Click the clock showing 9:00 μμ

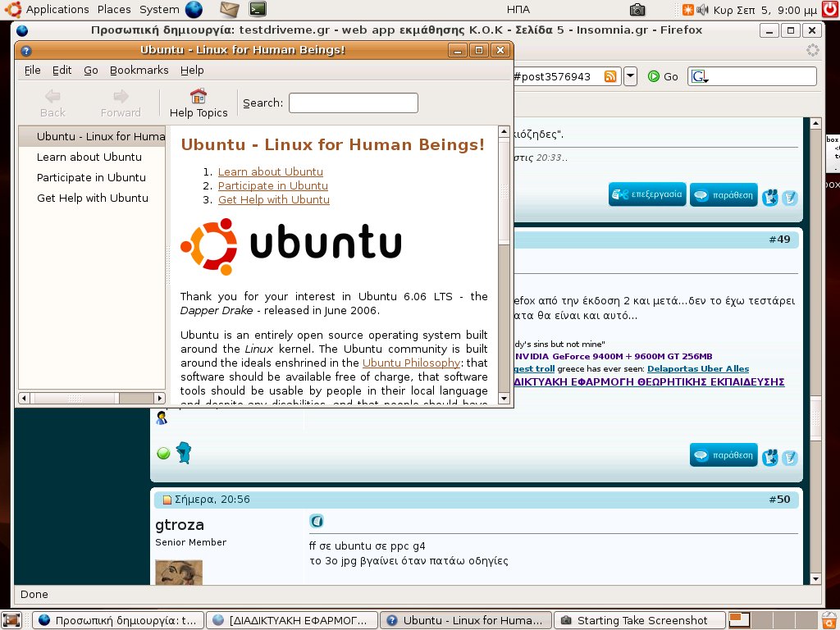click(x=765, y=10)
